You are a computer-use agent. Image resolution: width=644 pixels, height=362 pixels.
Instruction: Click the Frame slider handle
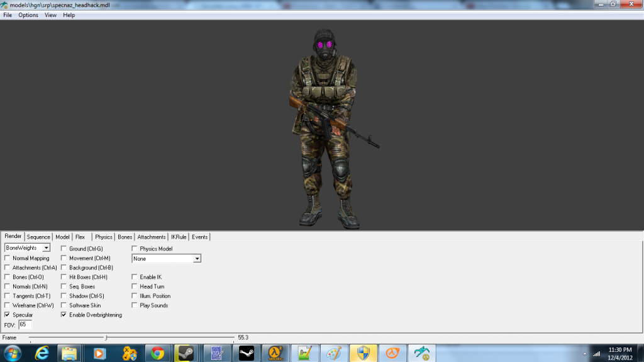click(x=106, y=337)
